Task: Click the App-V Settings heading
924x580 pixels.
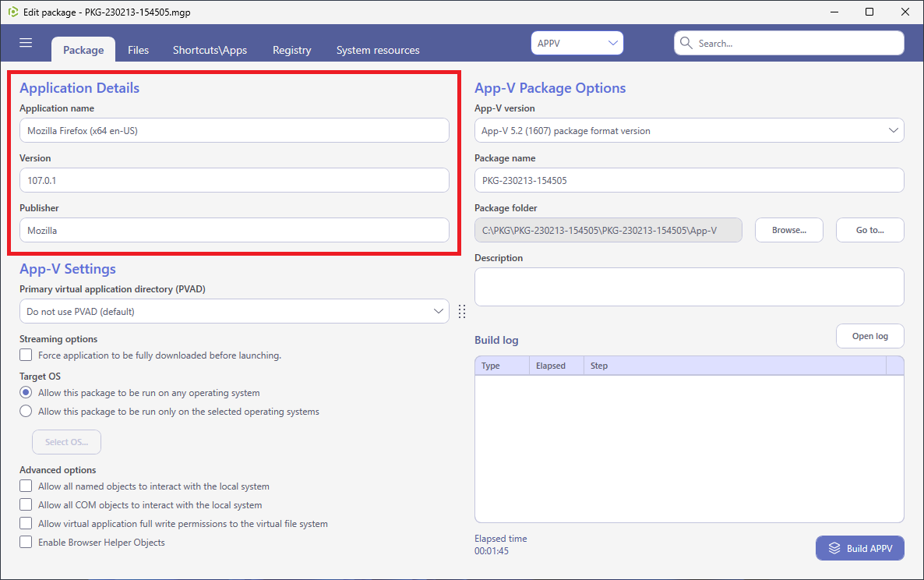Action: [x=68, y=269]
